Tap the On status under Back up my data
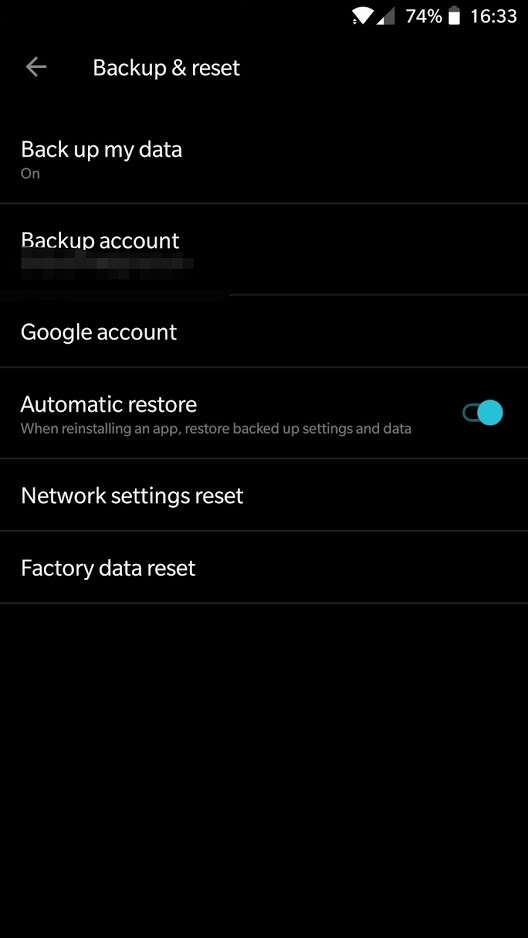 point(30,173)
